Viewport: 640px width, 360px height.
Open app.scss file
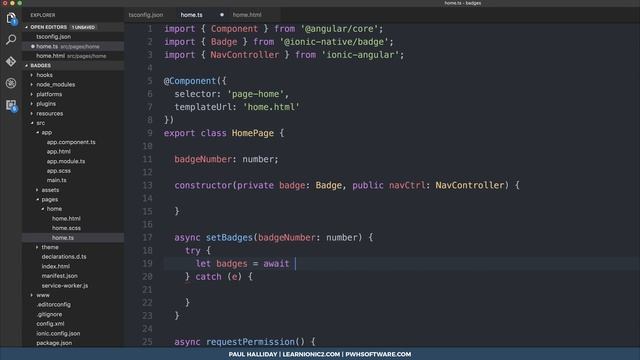pyautogui.click(x=58, y=171)
